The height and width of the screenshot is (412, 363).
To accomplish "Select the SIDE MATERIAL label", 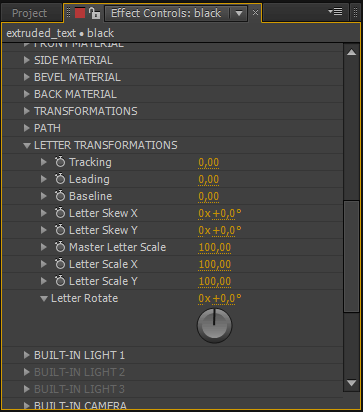I will [x=73, y=60].
